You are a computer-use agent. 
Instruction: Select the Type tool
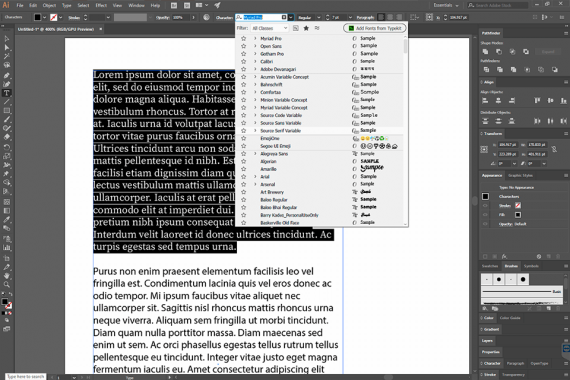point(7,93)
